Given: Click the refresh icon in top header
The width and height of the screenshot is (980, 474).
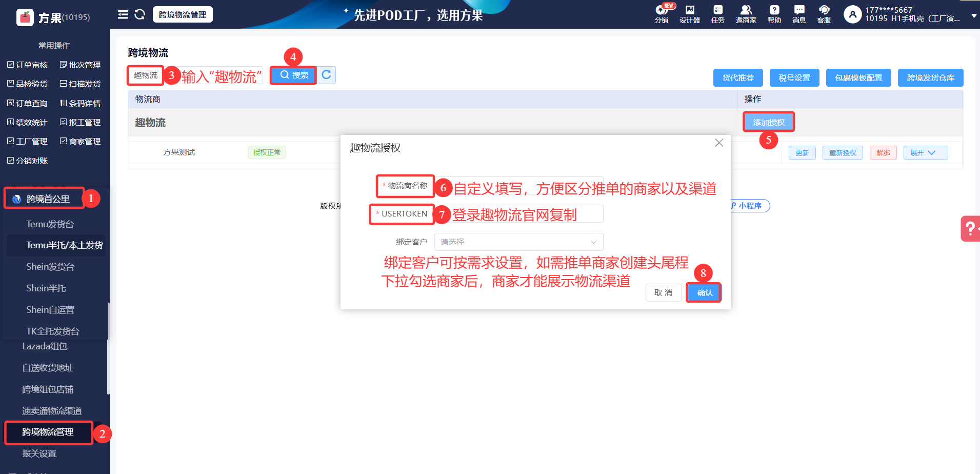Looking at the screenshot, I should click(139, 14).
